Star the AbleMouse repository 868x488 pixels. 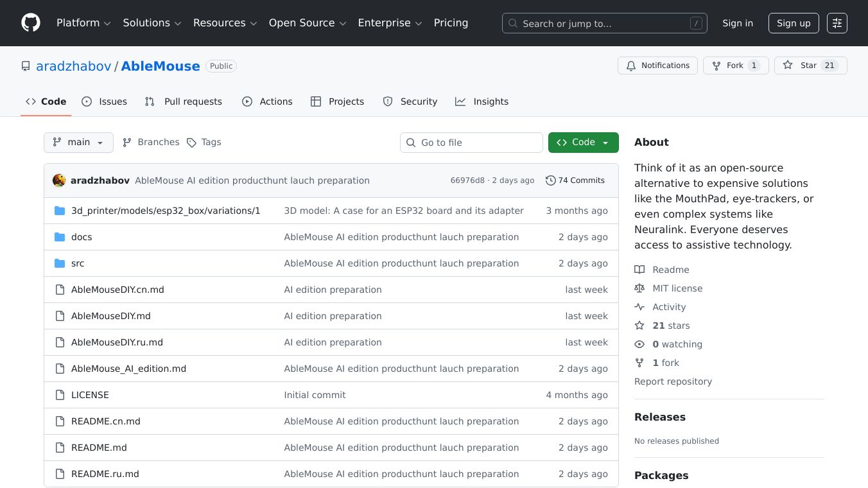pyautogui.click(x=810, y=65)
